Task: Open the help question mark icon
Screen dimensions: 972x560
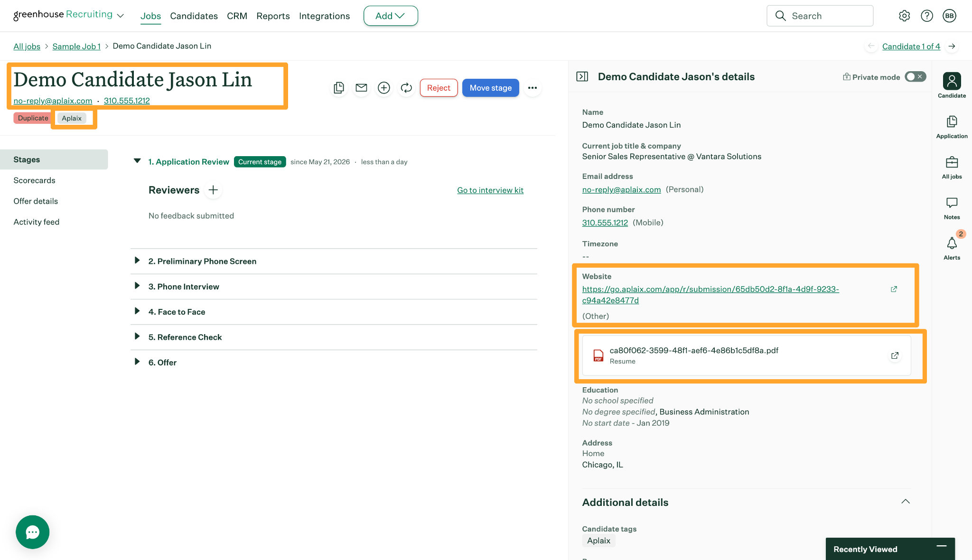Action: coord(926,16)
